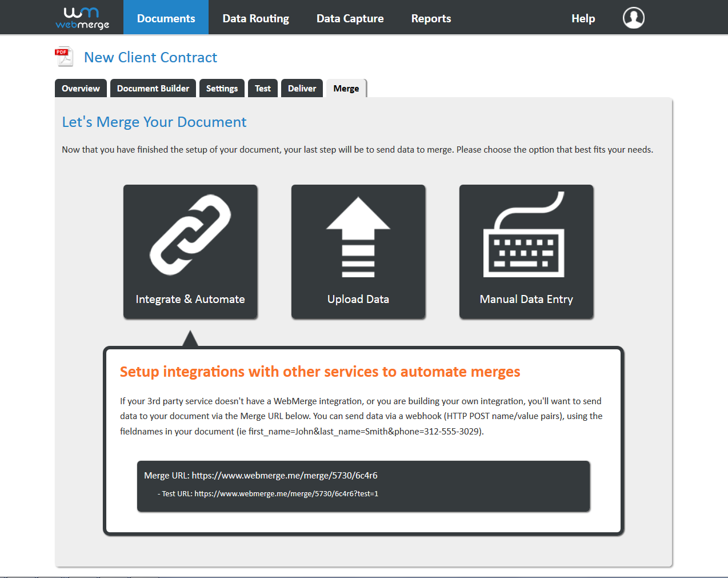Image resolution: width=728 pixels, height=578 pixels.
Task: Open the Data Capture menu
Action: click(x=350, y=18)
